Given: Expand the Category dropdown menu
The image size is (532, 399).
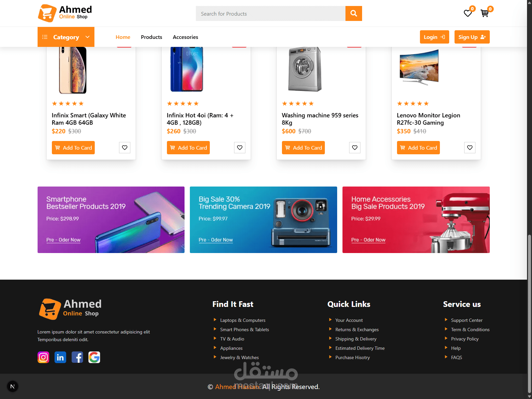Looking at the screenshot, I should point(66,37).
